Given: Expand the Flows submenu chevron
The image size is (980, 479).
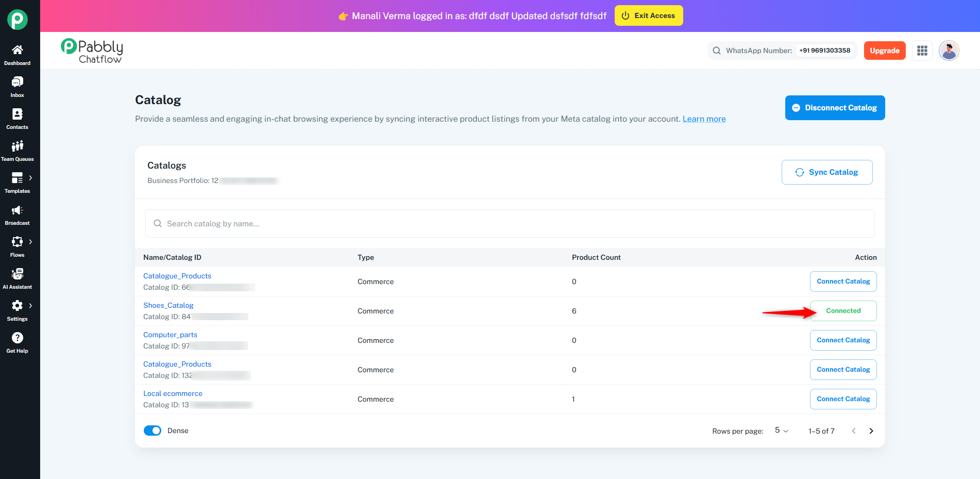Looking at the screenshot, I should click(31, 242).
